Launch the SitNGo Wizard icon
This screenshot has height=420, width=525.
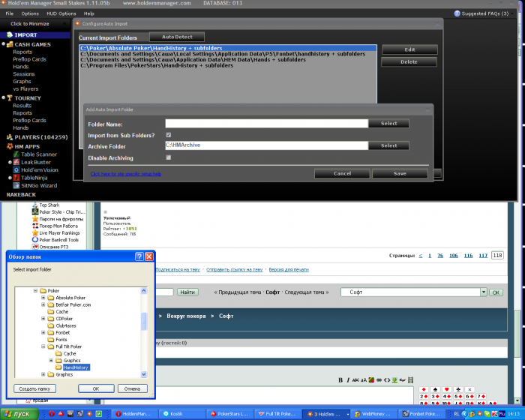[x=16, y=185]
